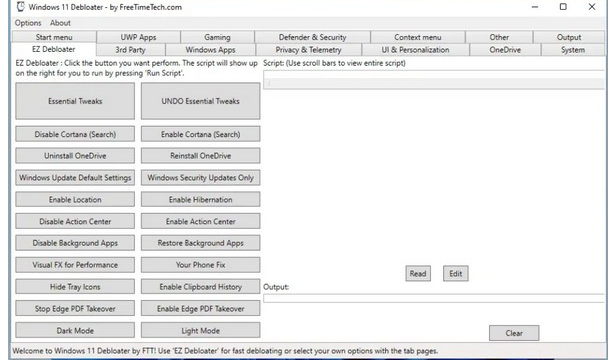Click Enable Clipboard History

[200, 287]
